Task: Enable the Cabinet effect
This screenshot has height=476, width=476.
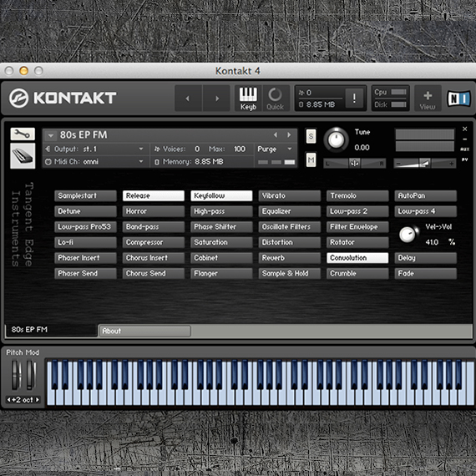Action: pyautogui.click(x=221, y=258)
